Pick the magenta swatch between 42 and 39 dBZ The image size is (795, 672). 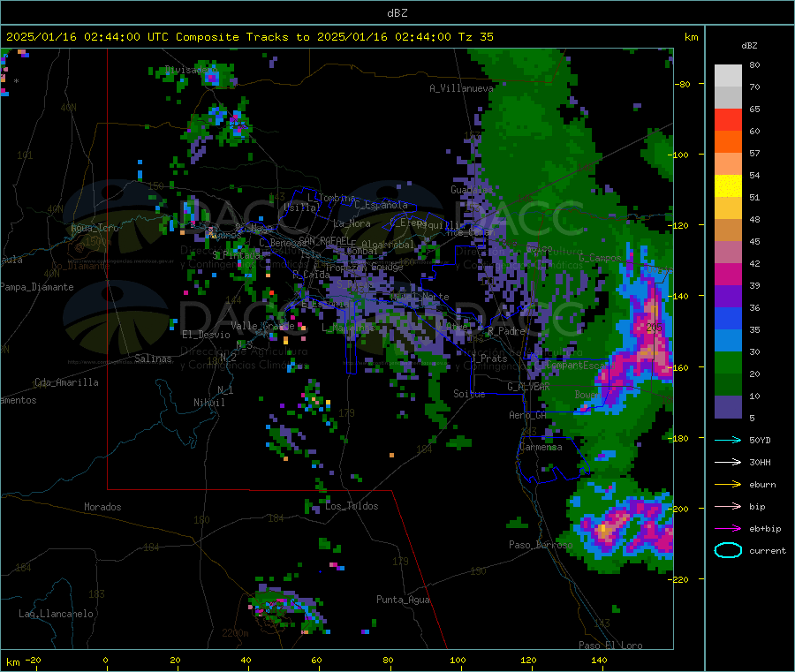(728, 274)
